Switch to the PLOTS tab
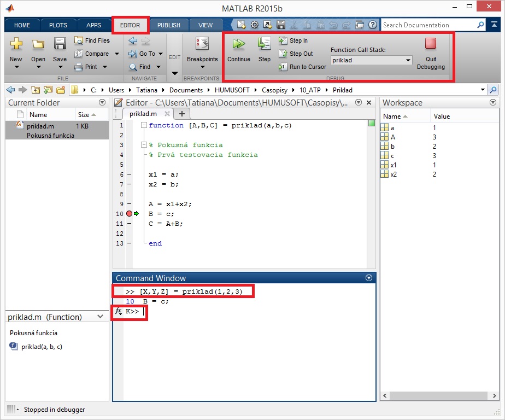 point(58,25)
